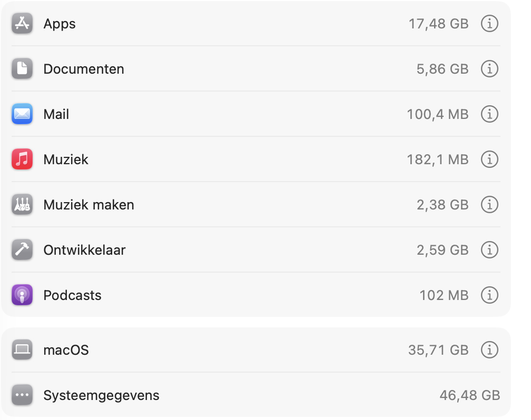Open info about macOS storage usage
Image resolution: width=531 pixels, height=420 pixels.
click(x=489, y=349)
